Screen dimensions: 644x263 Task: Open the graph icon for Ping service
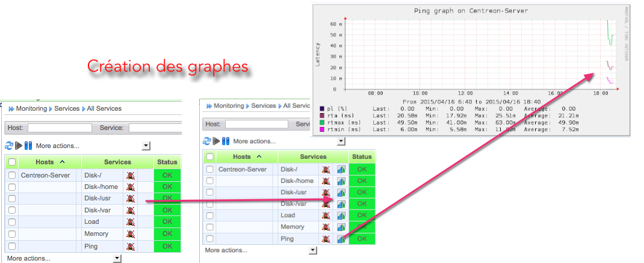click(x=341, y=238)
